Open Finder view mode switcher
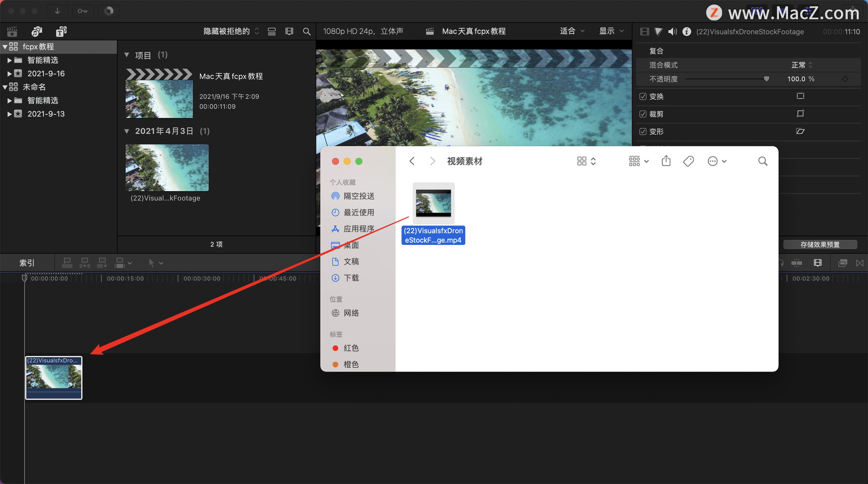The height and width of the screenshot is (484, 868). (586, 161)
